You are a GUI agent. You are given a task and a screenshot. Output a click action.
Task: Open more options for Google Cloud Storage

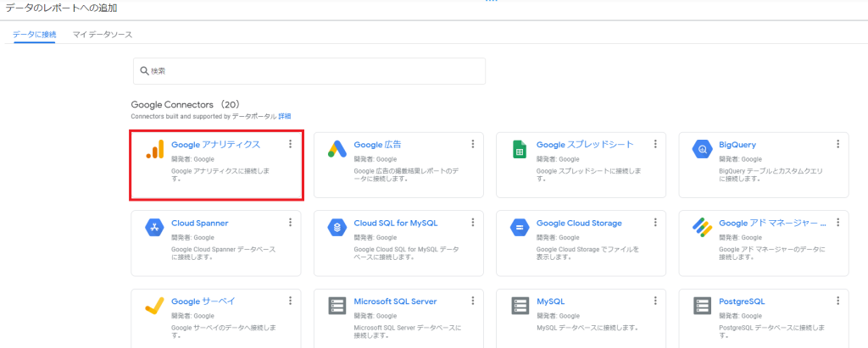(655, 223)
